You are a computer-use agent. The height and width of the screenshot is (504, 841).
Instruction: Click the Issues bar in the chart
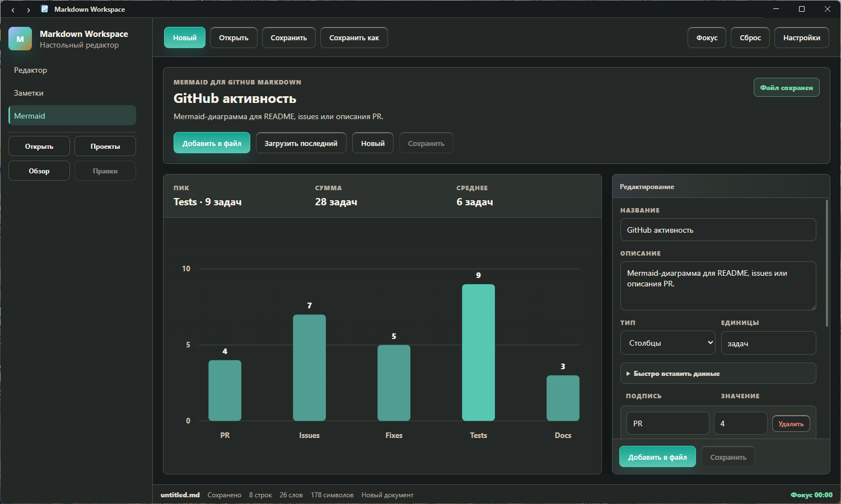point(309,368)
